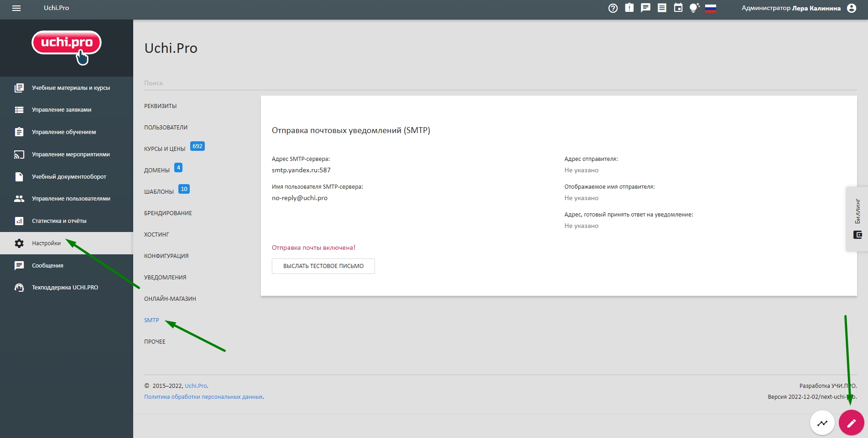Click the Управление обучением clipboard icon

[19, 132]
